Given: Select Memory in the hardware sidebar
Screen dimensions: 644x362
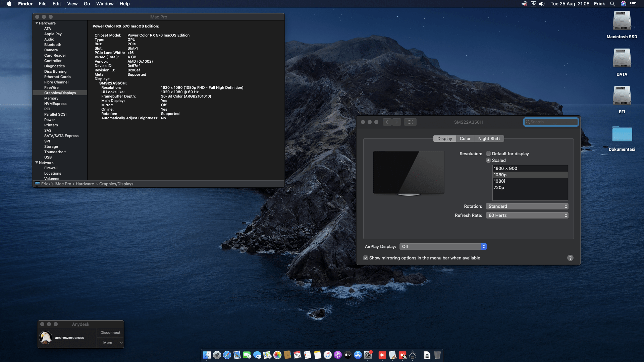Looking at the screenshot, I should point(51,98).
